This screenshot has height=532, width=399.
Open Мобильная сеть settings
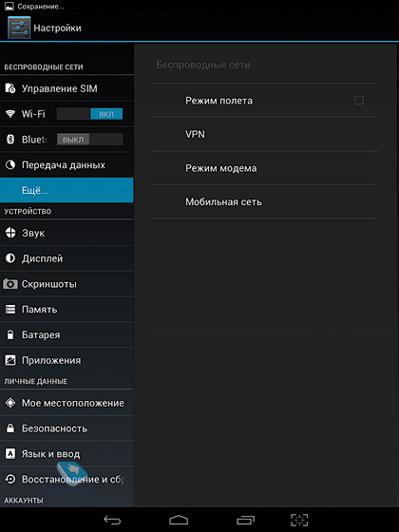click(265, 201)
